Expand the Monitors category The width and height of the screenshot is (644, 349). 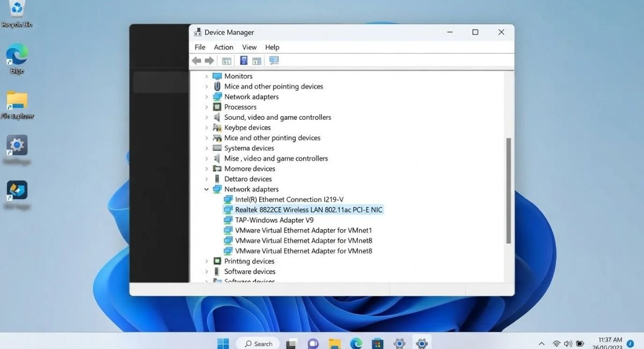pos(207,76)
